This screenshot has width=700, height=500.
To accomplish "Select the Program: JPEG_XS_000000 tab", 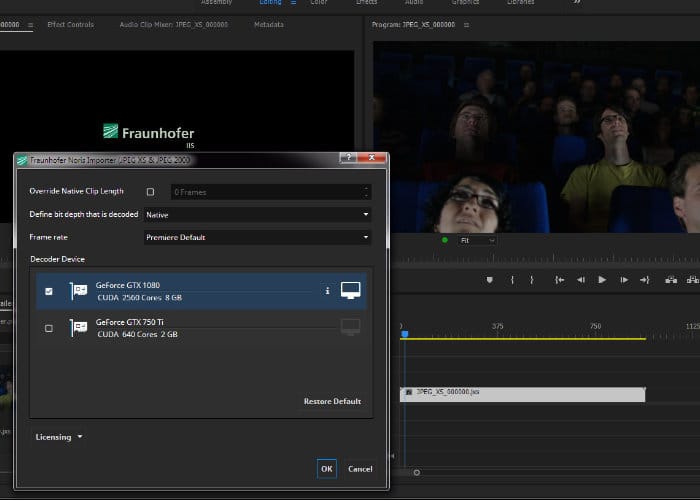I will tap(413, 25).
